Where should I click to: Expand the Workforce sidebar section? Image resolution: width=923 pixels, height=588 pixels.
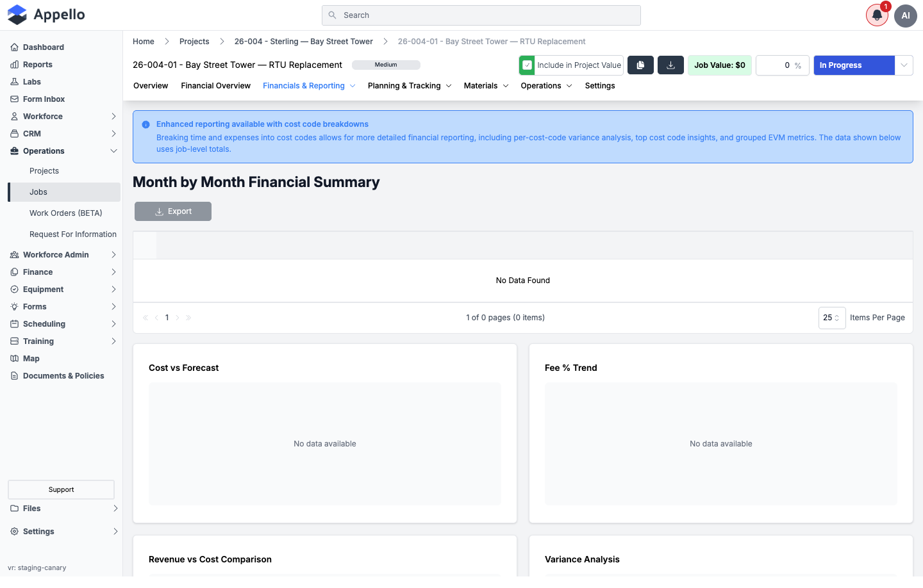(113, 117)
